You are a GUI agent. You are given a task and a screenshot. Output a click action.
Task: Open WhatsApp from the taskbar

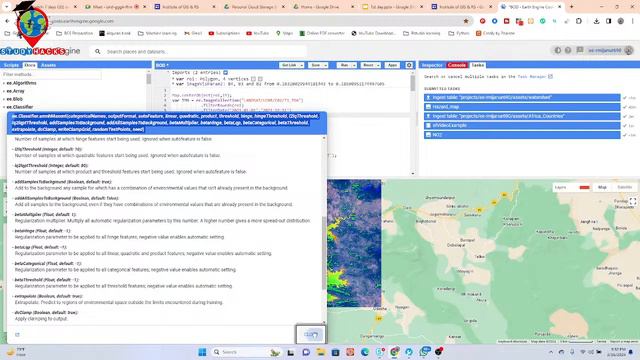(424, 352)
